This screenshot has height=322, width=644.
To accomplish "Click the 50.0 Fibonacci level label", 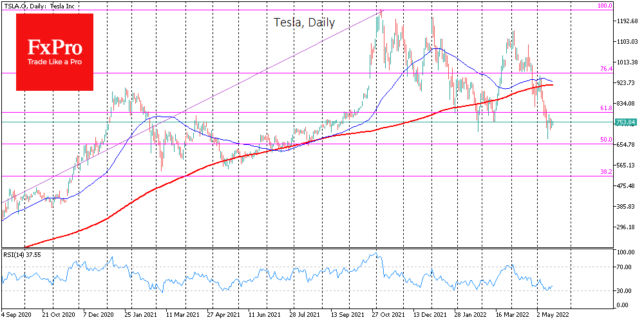I will coord(605,139).
